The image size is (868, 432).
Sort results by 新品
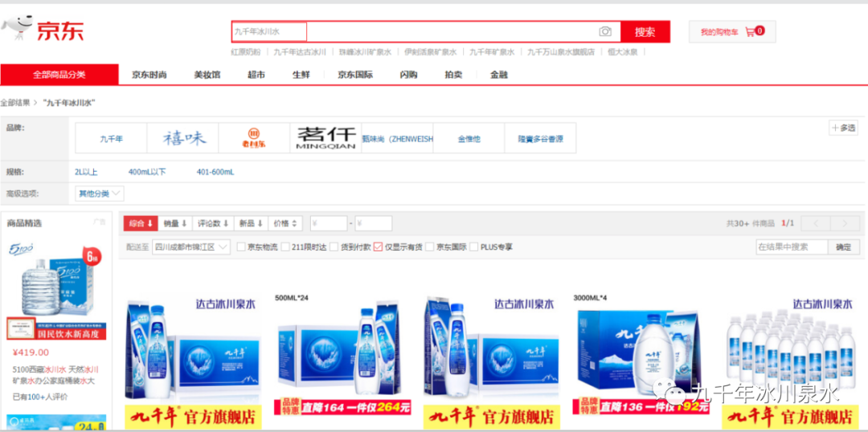[251, 223]
